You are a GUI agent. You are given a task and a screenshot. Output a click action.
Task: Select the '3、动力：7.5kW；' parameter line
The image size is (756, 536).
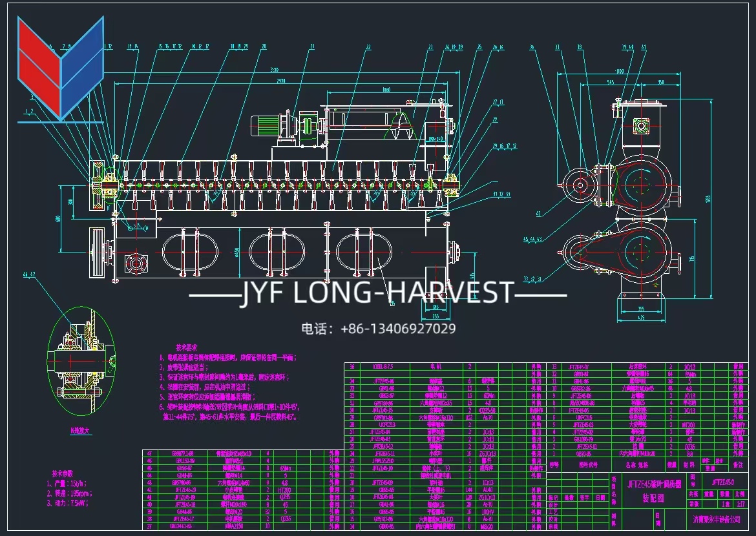click(67, 503)
